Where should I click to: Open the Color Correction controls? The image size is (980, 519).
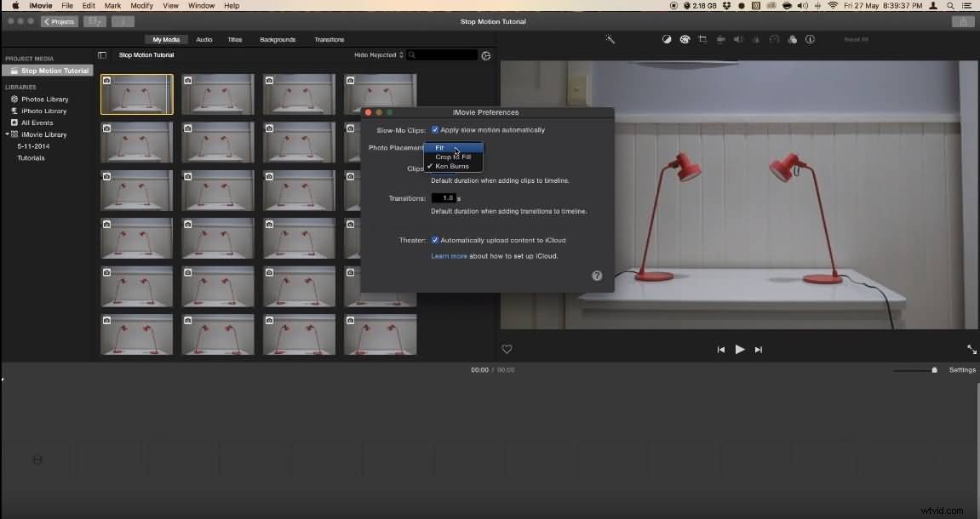pyautogui.click(x=685, y=39)
